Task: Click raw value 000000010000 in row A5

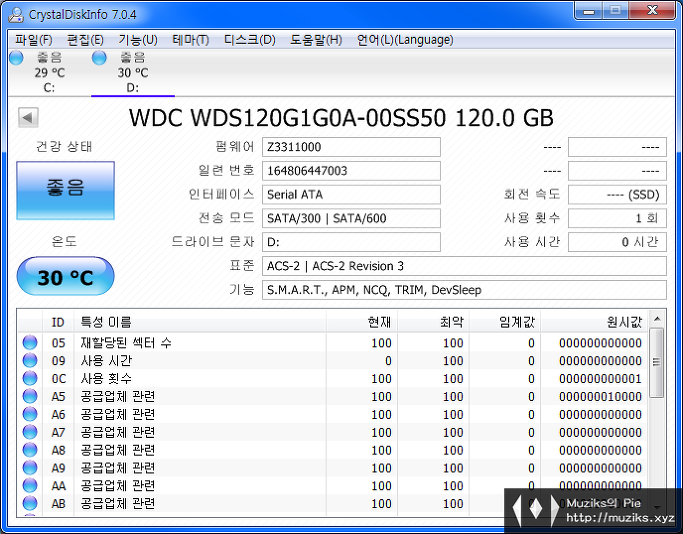Action: [x=600, y=397]
